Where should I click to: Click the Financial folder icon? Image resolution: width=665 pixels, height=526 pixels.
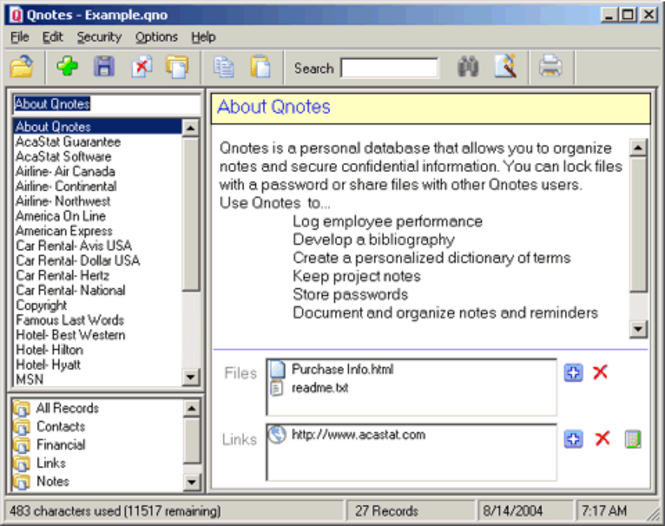coord(21,445)
